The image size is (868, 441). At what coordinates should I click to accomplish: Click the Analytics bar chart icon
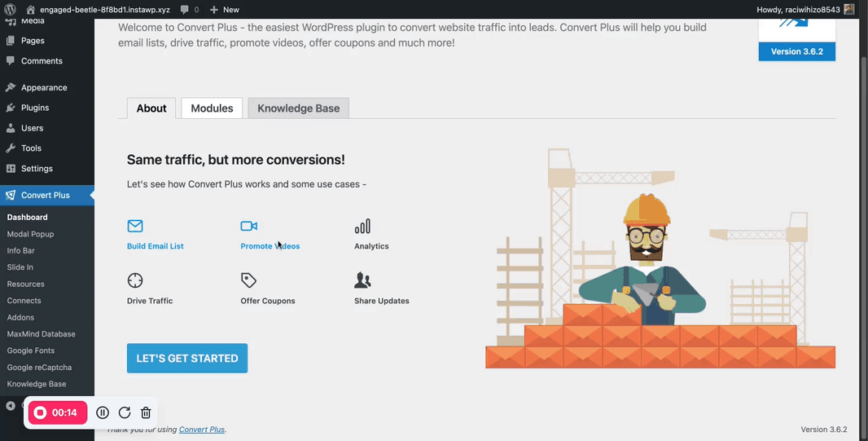(362, 226)
